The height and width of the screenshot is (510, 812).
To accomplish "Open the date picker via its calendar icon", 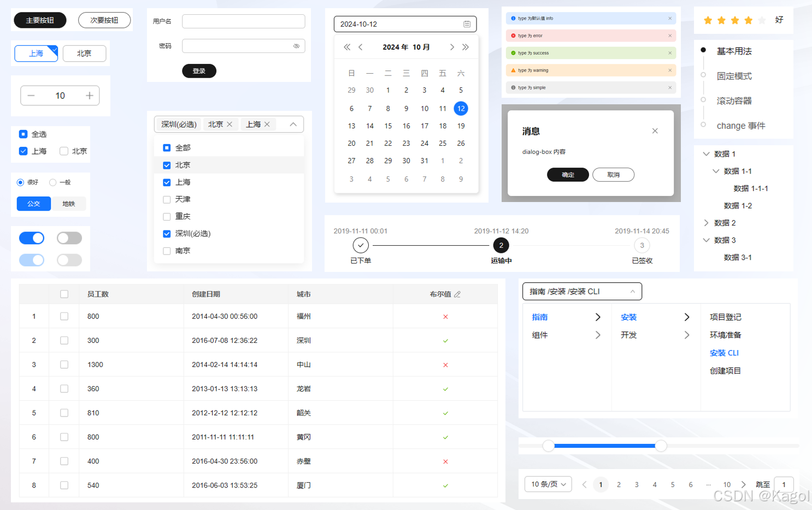I will pyautogui.click(x=467, y=24).
